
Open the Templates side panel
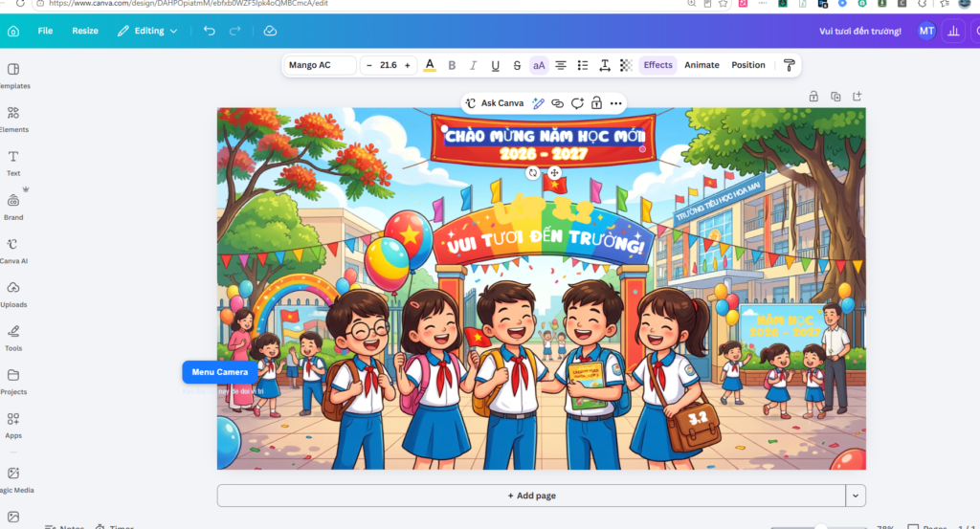(x=13, y=76)
